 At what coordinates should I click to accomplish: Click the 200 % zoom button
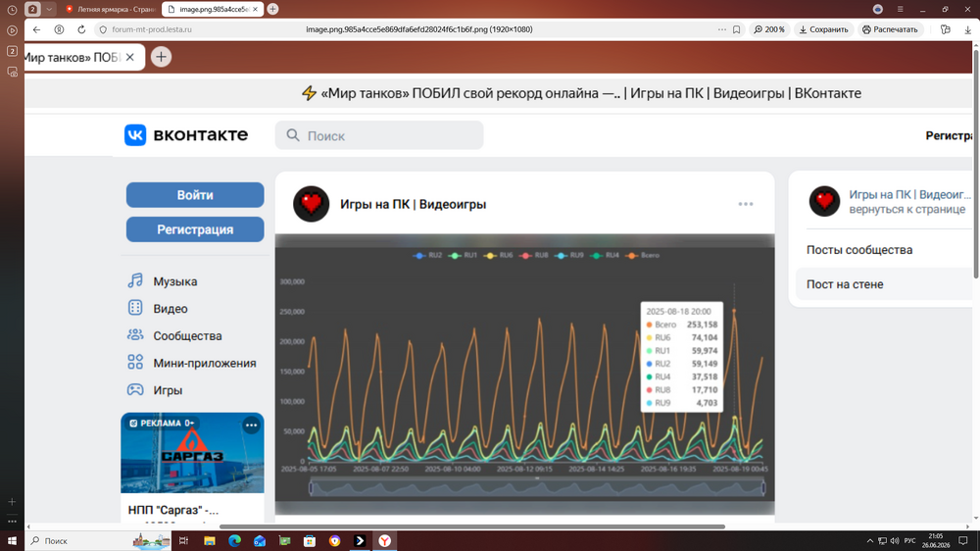click(x=769, y=29)
